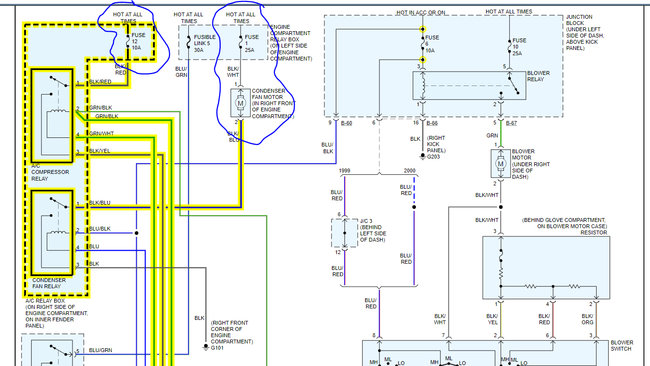Click the RIGHT KICK PANEL note
The height and width of the screenshot is (366, 650).
436,144
